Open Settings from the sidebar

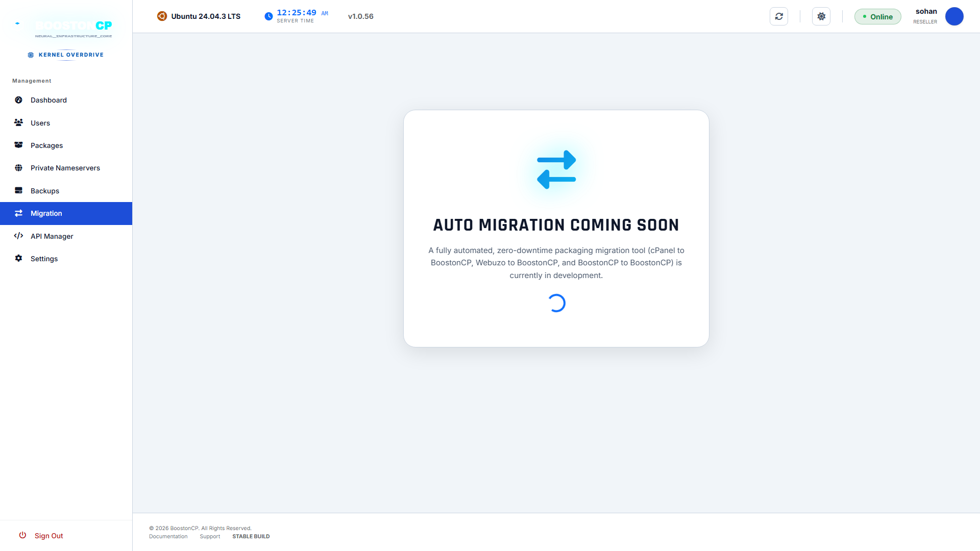tap(66, 259)
